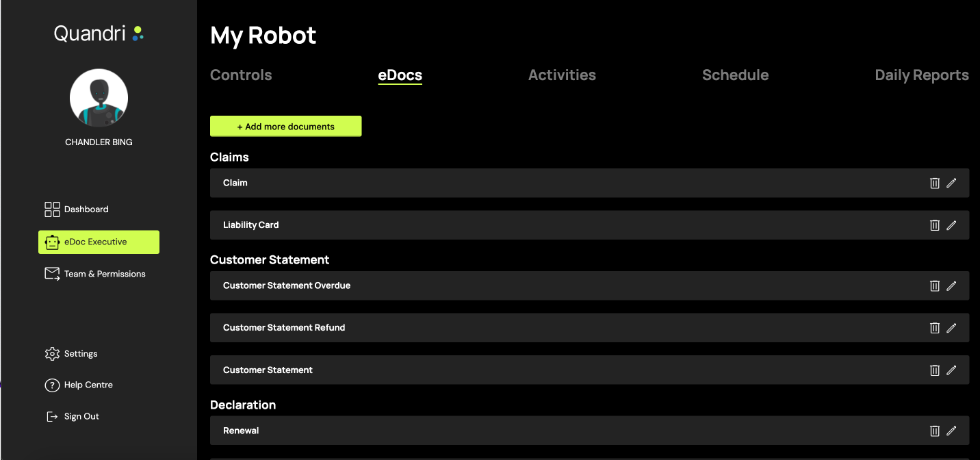
Task: Click pencil icon for Renewal
Action: 951,431
